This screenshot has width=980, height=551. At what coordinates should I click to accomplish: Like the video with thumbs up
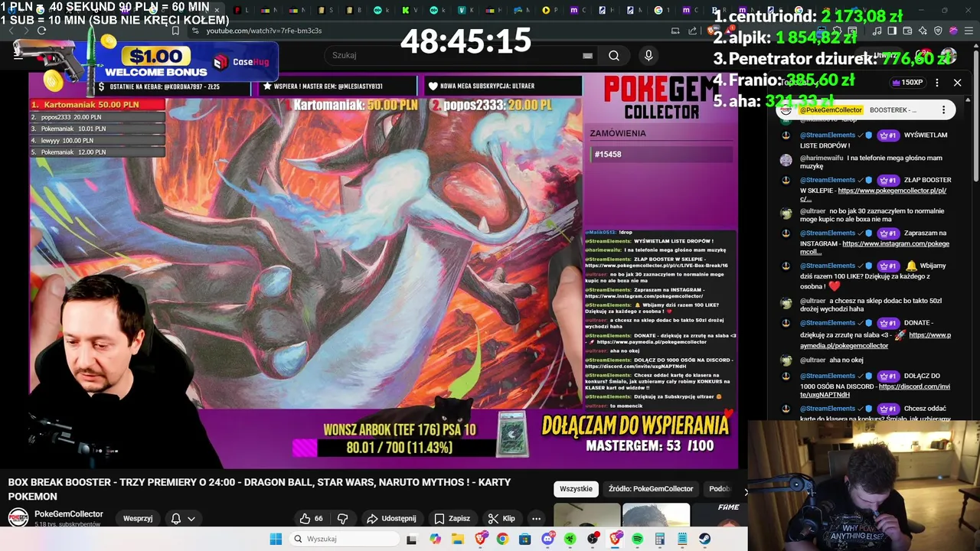click(x=312, y=518)
